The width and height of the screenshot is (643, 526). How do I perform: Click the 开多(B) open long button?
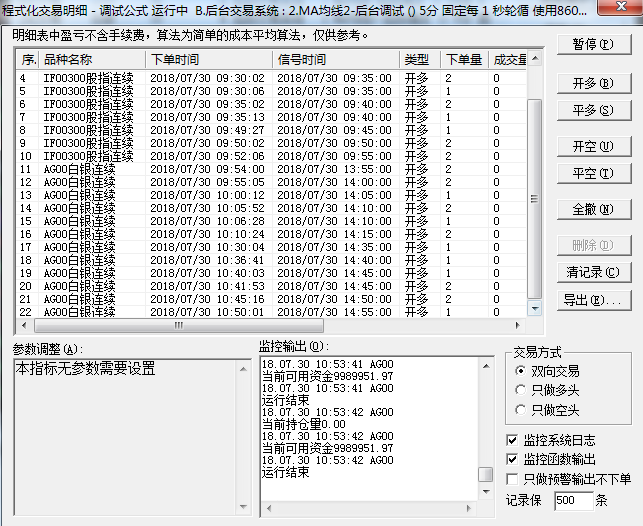593,83
